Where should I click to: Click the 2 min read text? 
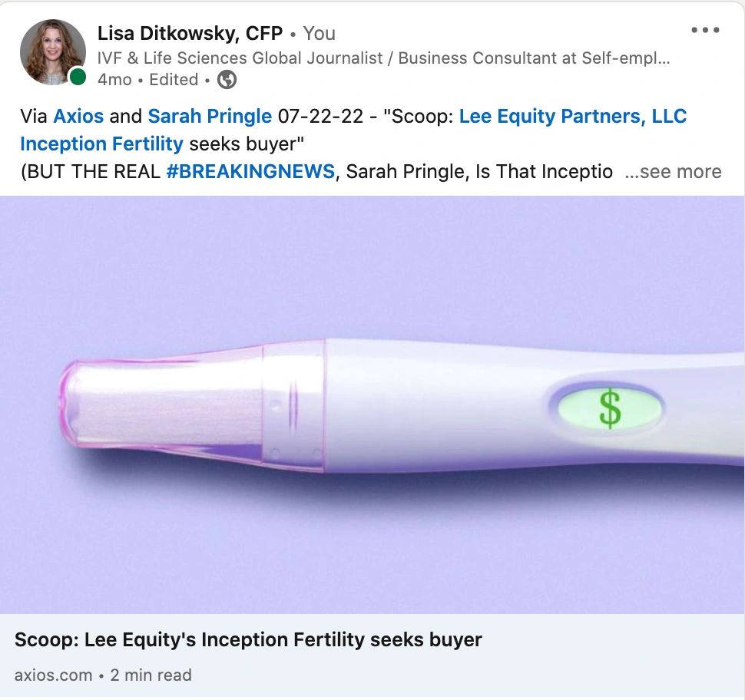pyautogui.click(x=150, y=675)
